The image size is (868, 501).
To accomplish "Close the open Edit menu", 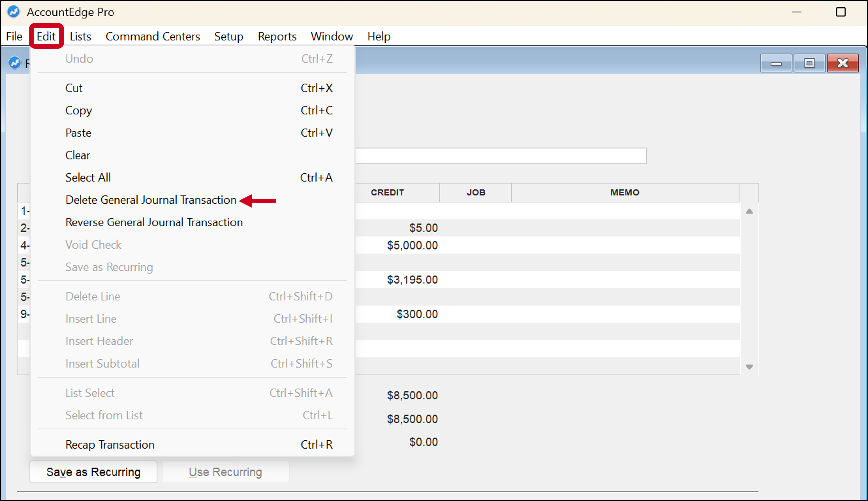I will [46, 36].
